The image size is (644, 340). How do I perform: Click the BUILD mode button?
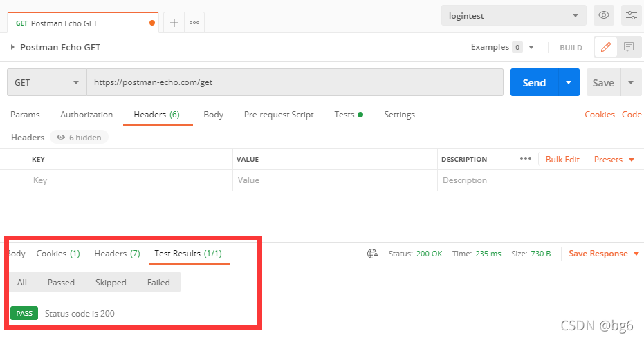[x=571, y=48]
